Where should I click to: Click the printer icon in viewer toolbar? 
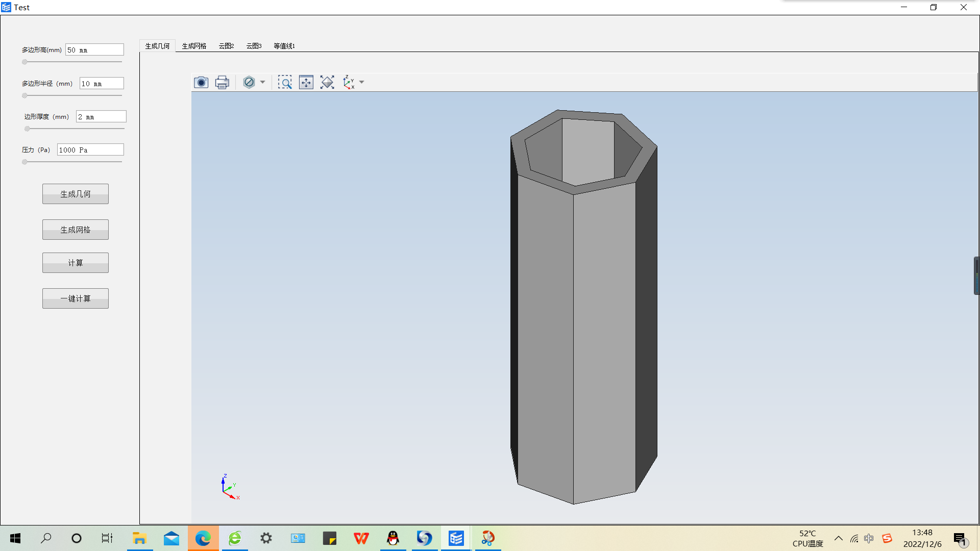[x=222, y=82]
